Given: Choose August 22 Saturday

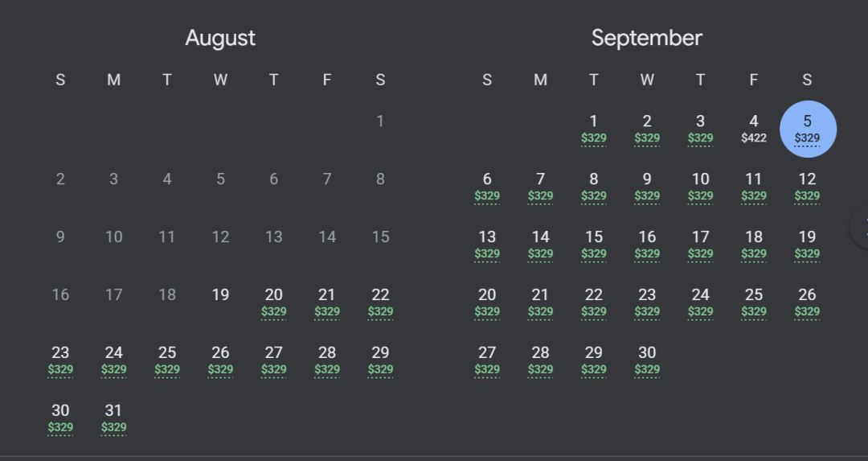Looking at the screenshot, I should (x=380, y=303).
